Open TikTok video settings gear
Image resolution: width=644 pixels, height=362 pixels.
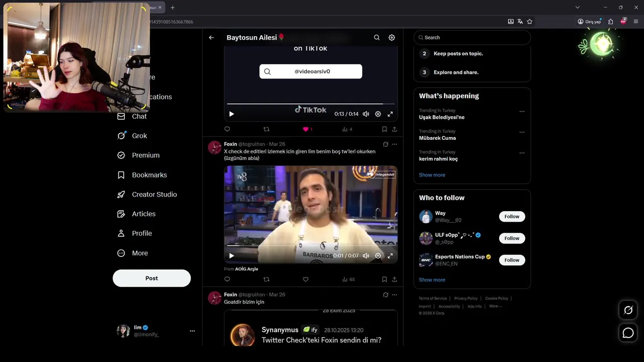pos(378,114)
